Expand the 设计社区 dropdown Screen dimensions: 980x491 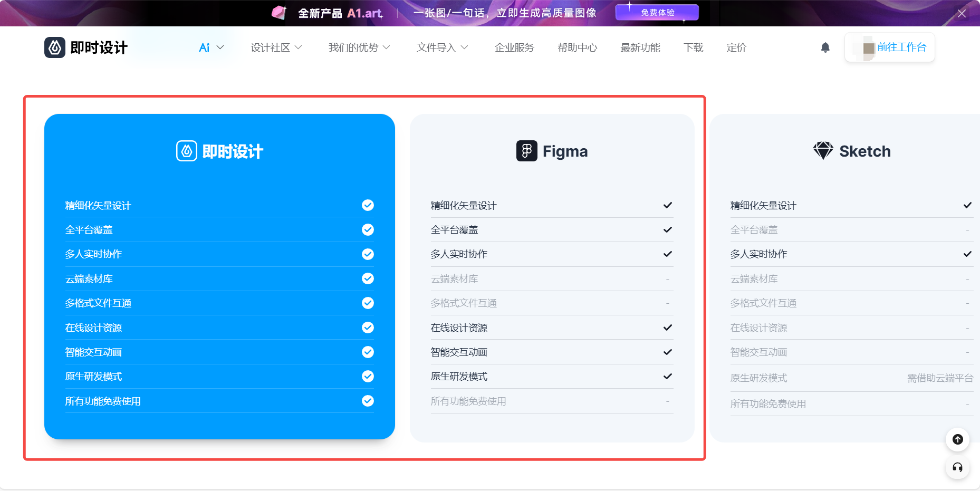pyautogui.click(x=276, y=47)
